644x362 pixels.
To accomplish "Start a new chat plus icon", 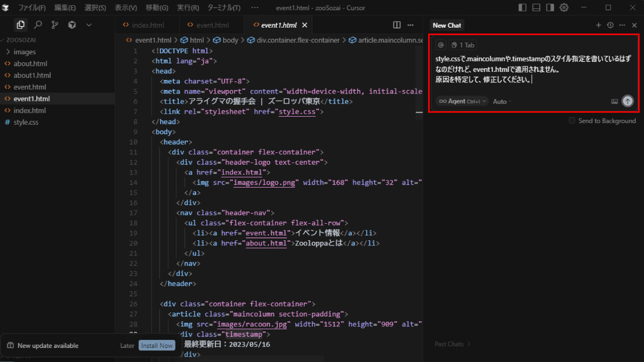I will click(598, 25).
